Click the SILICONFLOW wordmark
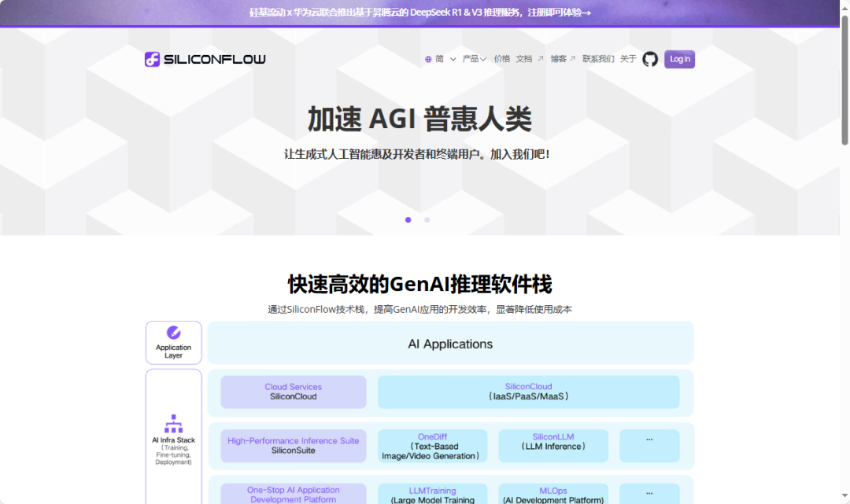Screen dimensions: 850x504 pyautogui.click(x=215, y=59)
